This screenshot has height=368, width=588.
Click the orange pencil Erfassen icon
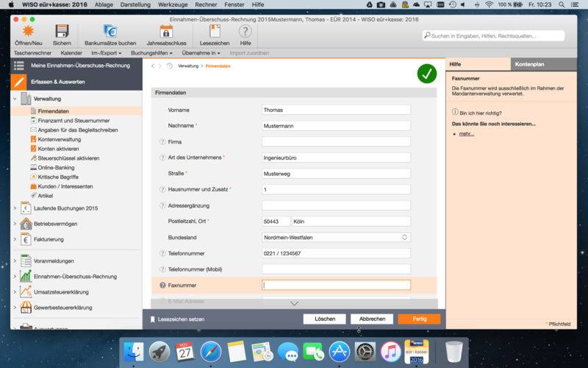point(19,82)
